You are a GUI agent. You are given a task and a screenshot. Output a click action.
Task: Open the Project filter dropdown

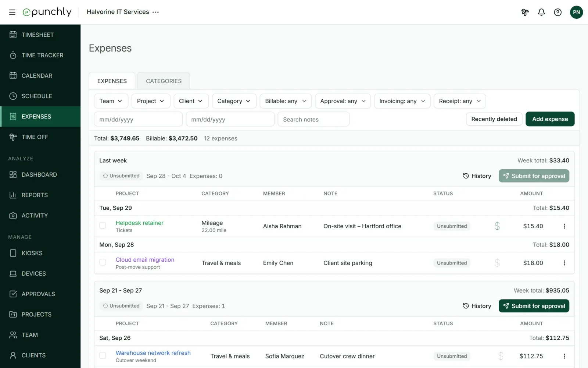pyautogui.click(x=151, y=101)
